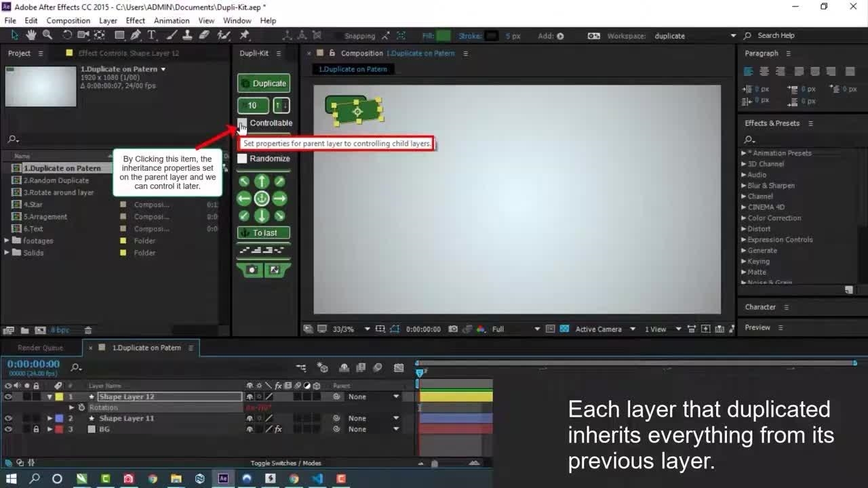The width and height of the screenshot is (868, 488).
Task: Click the To last button
Action: coord(264,232)
